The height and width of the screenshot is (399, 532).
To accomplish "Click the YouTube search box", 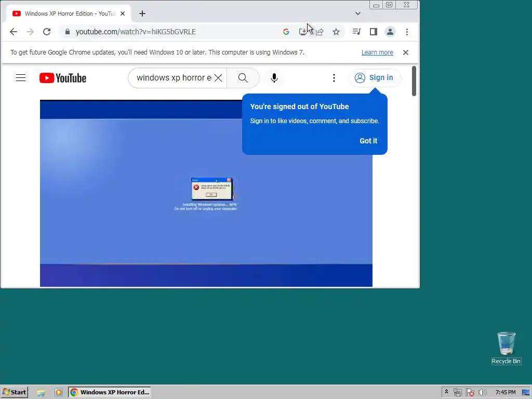I will pos(174,78).
